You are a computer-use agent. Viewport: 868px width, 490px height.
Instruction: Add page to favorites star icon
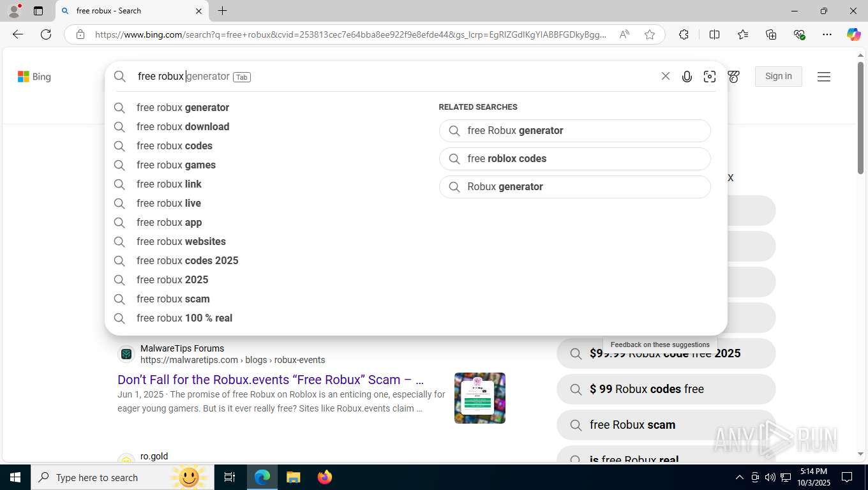point(650,34)
